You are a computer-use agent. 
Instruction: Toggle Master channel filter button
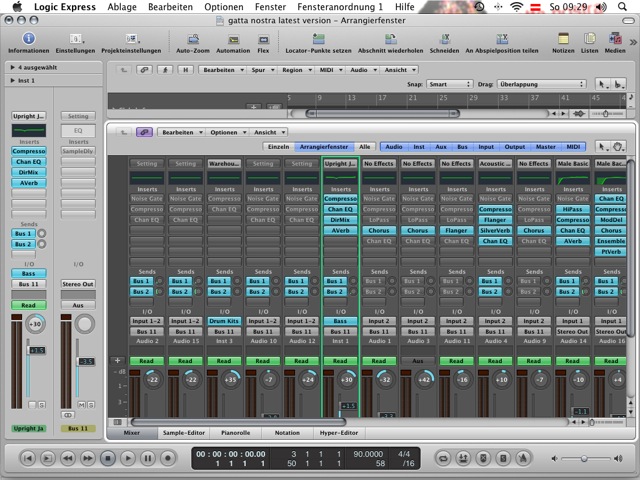(546, 147)
